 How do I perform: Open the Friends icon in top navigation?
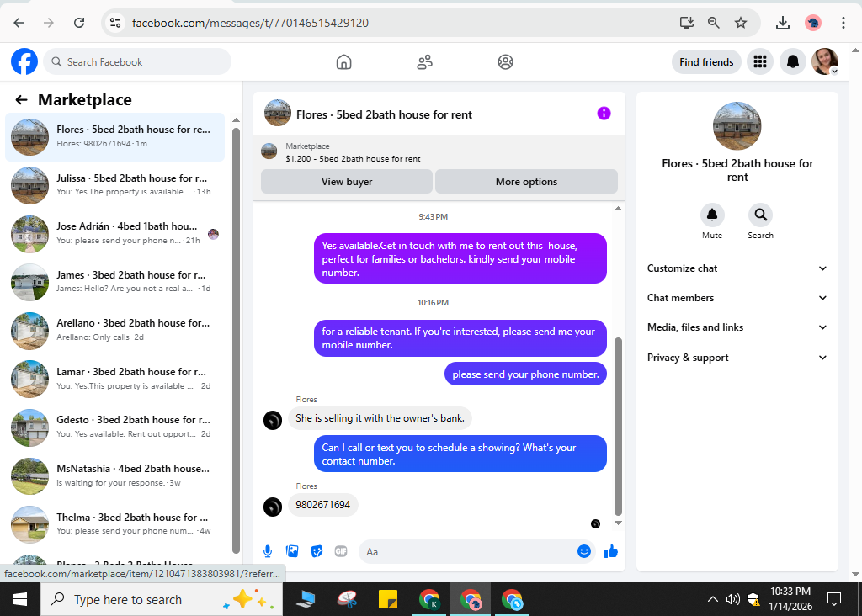coord(424,62)
